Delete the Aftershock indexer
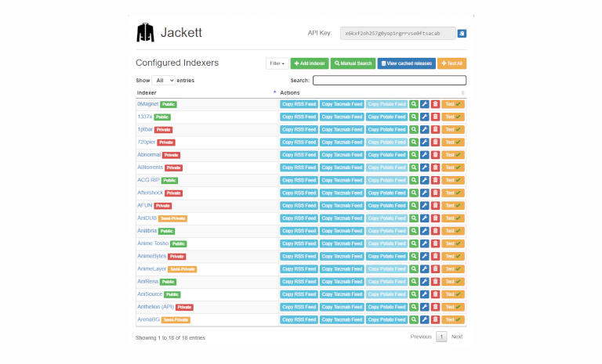Screen dimensions: 602x364 pos(435,193)
